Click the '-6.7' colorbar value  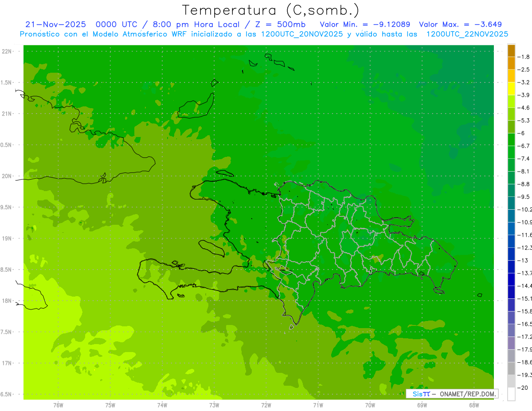524,146
